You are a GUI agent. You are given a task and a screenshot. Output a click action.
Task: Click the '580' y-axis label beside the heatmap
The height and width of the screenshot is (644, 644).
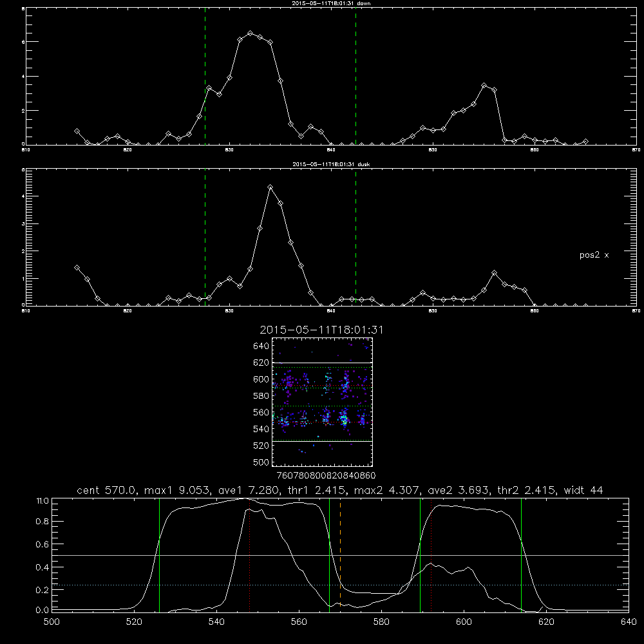(x=261, y=395)
